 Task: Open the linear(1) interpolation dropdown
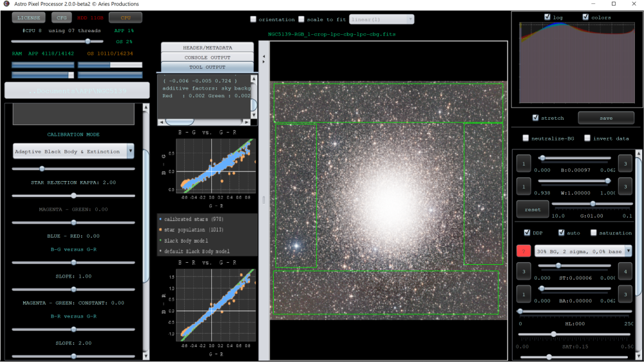[x=381, y=19]
